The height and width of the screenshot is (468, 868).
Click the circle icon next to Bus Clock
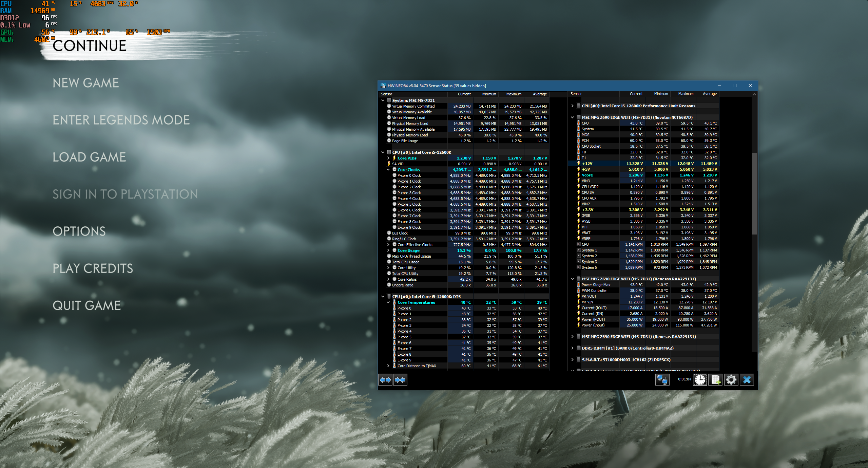389,233
